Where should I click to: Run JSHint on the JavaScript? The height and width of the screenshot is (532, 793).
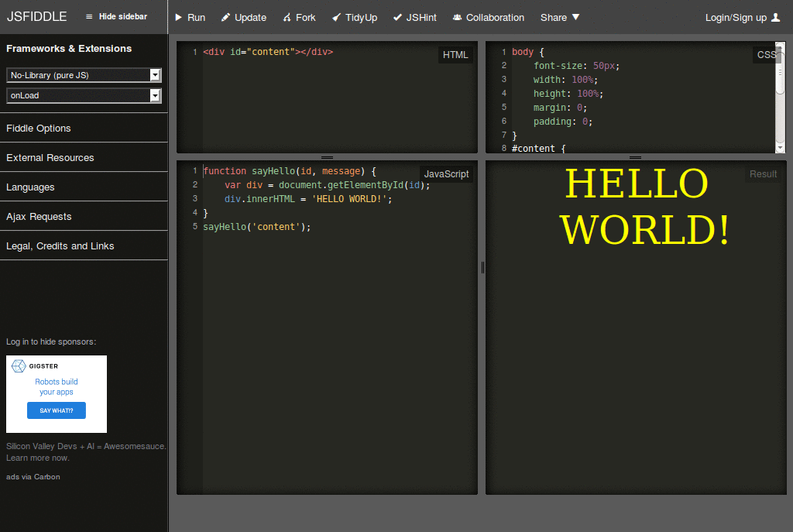[x=415, y=17]
